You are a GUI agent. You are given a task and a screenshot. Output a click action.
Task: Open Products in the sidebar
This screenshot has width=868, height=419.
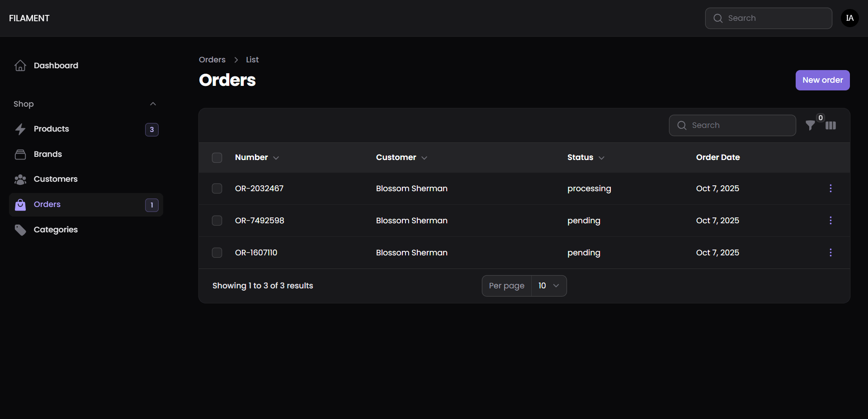pyautogui.click(x=86, y=129)
